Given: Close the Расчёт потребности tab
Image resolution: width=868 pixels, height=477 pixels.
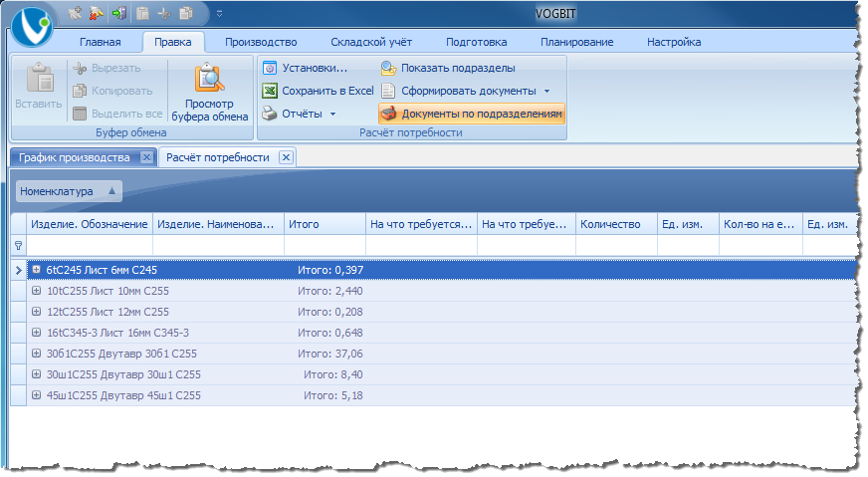Looking at the screenshot, I should coord(286,157).
